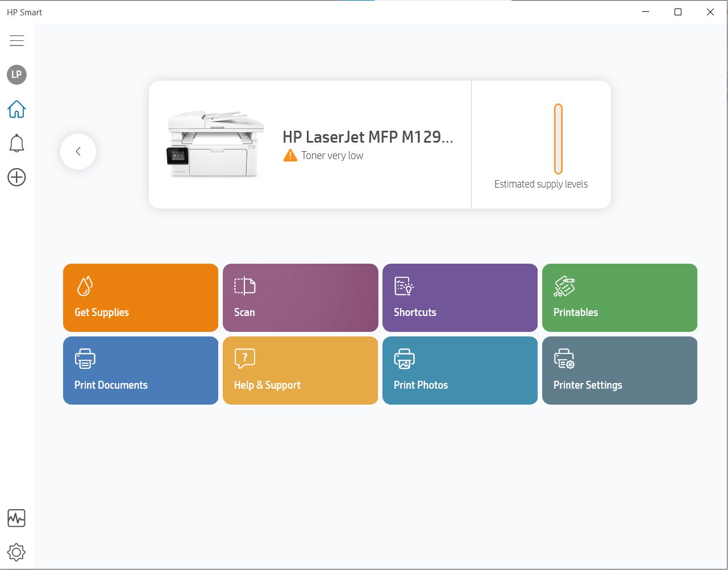Click the Print Documents printer icon
Viewport: 728px width, 570px height.
(x=85, y=359)
